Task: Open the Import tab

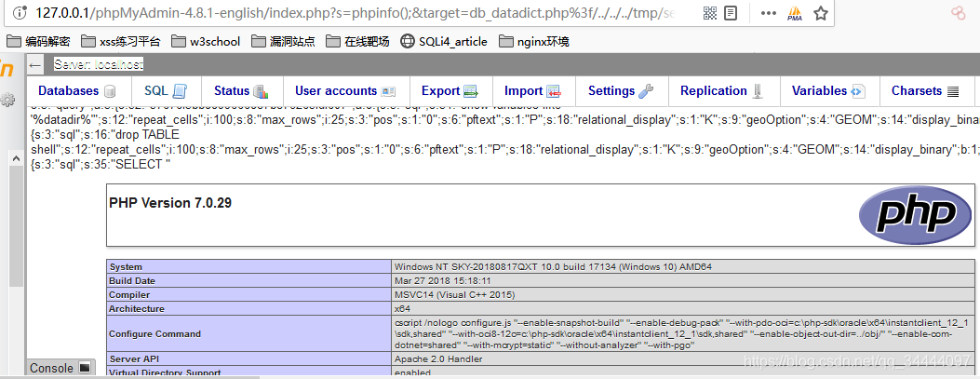Action: 533,91
